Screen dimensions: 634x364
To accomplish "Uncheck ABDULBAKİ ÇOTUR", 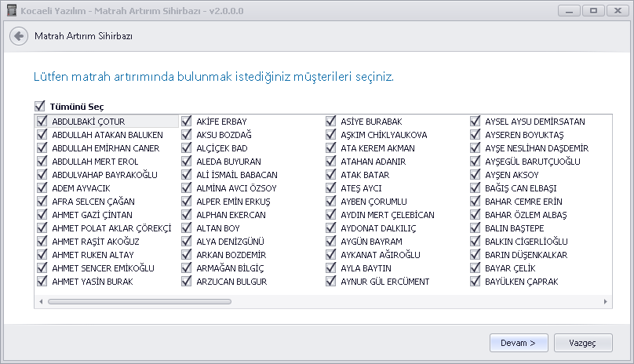I will tap(42, 122).
